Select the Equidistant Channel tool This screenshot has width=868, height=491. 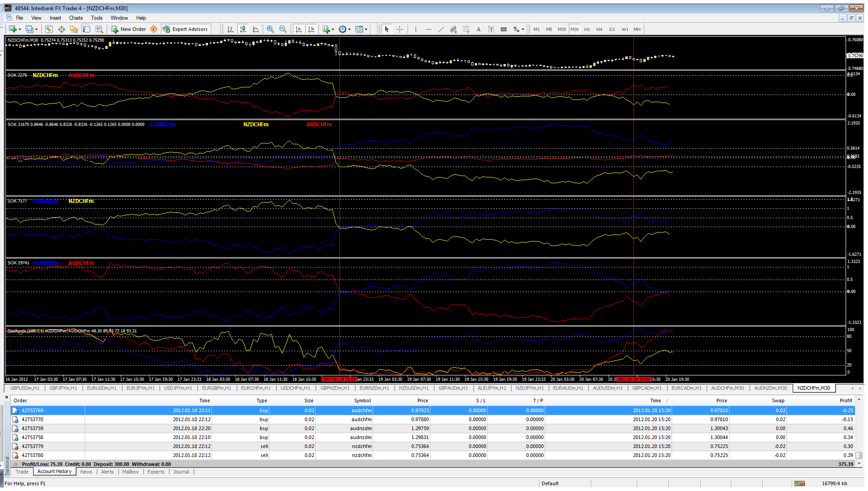pos(453,29)
